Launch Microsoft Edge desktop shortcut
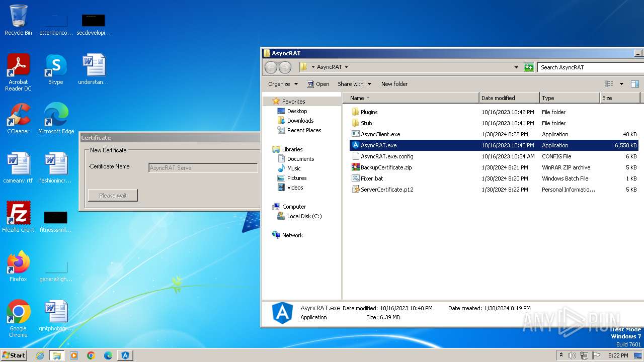 (56, 118)
